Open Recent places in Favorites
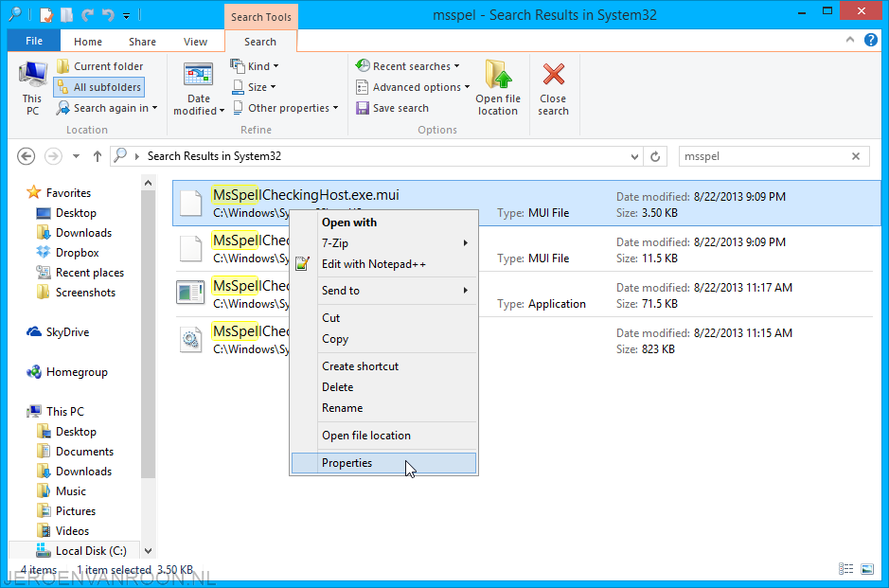Image resolution: width=889 pixels, height=588 pixels. point(80,273)
